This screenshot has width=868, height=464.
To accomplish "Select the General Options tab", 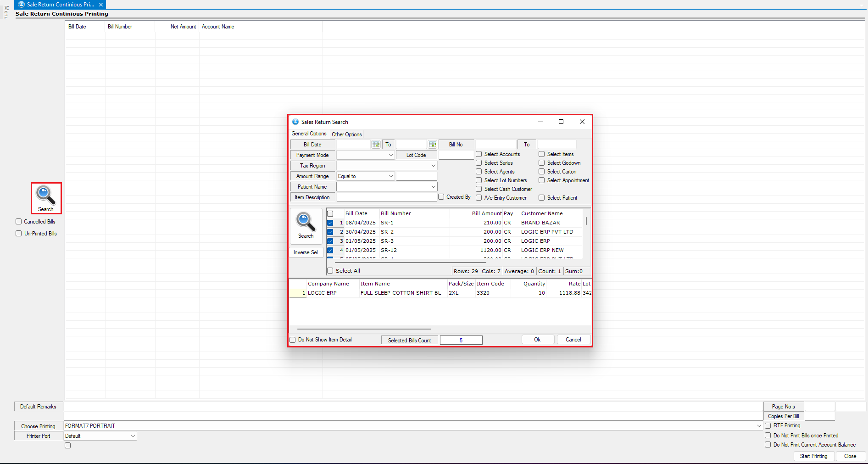I will click(x=309, y=134).
